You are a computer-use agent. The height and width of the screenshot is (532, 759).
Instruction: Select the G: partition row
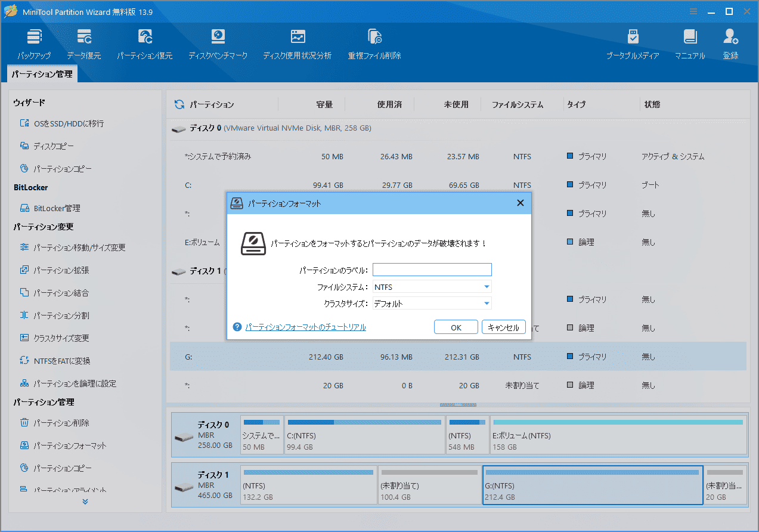coord(458,357)
